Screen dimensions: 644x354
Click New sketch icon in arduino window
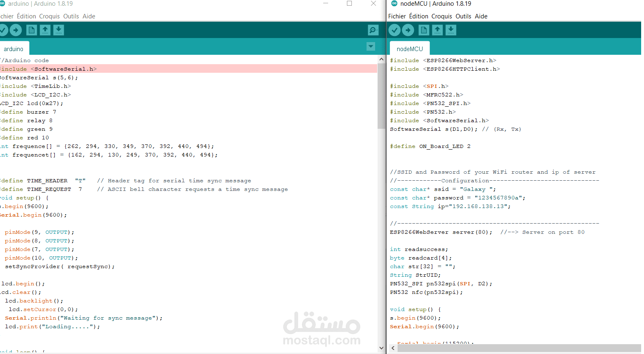coord(31,30)
